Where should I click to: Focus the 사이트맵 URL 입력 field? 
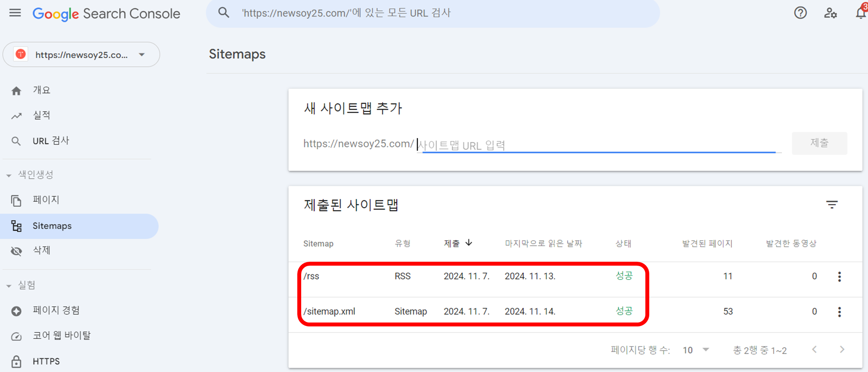point(599,145)
